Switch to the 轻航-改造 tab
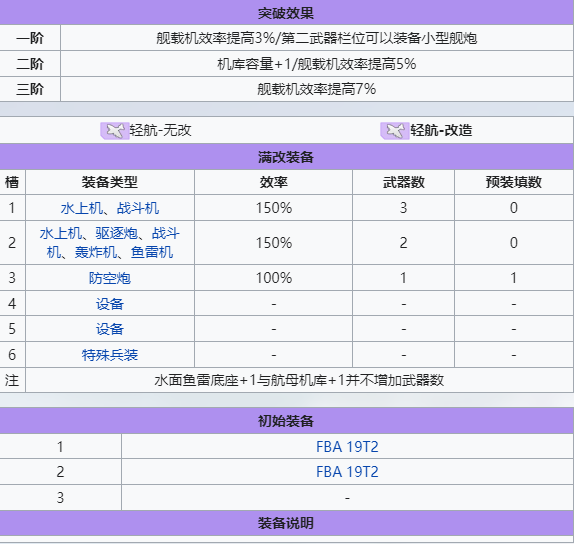This screenshot has width=574, height=544. click(x=426, y=130)
